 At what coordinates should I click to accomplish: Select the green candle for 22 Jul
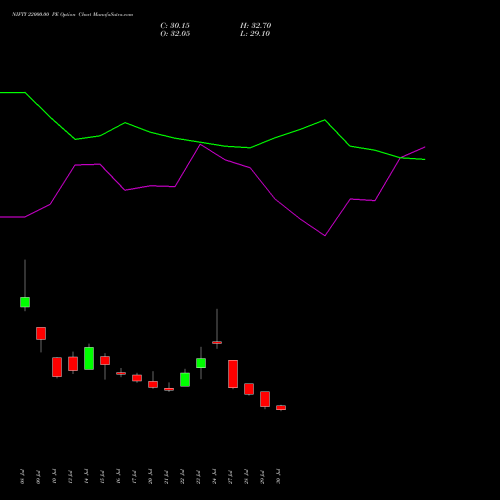coord(185,380)
